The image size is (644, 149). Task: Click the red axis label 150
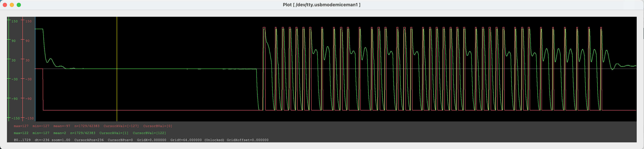29,21
